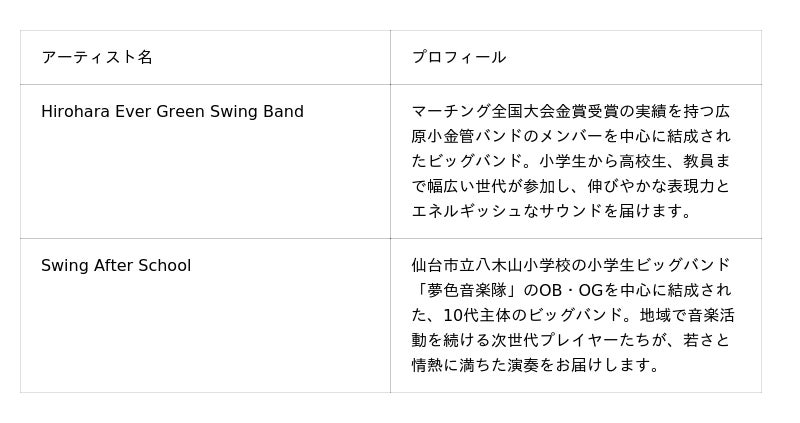Click text OB・OG in second profile
800x423 pixels.
point(571,290)
